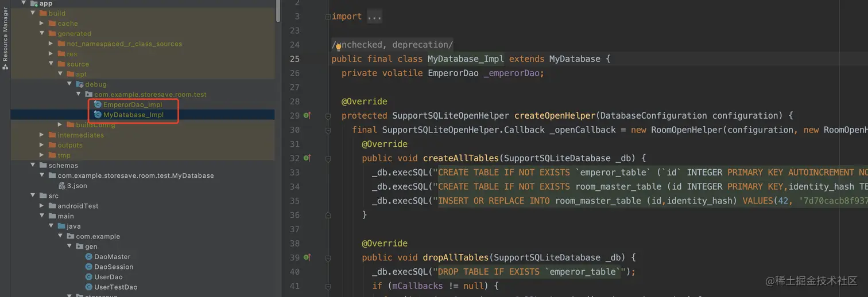This screenshot has height=297, width=868.
Task: Expand the androidTest folder arrow
Action: point(42,206)
